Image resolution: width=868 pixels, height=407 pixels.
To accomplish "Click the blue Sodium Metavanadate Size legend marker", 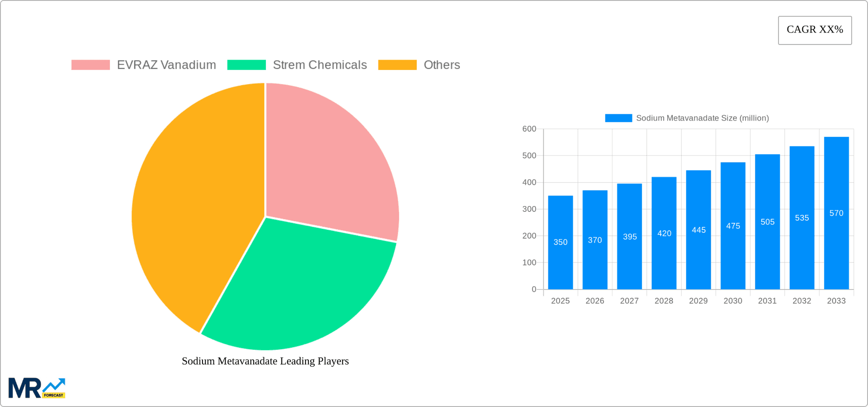I will (618, 118).
